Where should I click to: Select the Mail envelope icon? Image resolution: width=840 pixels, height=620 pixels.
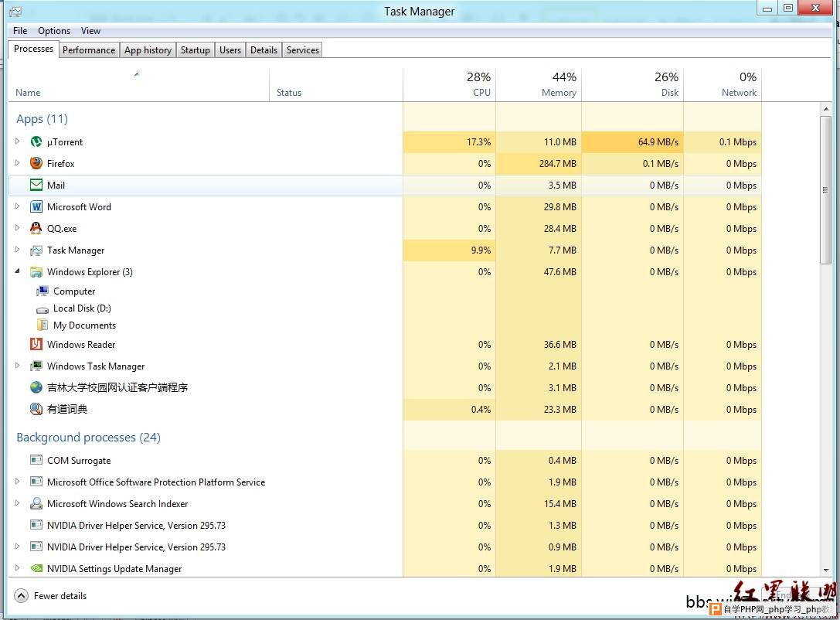click(36, 186)
